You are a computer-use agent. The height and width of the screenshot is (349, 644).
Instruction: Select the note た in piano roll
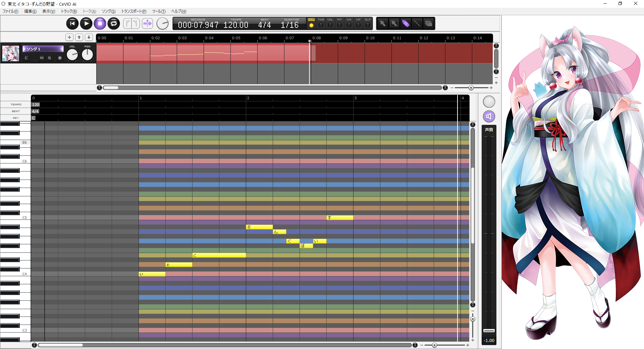(179, 265)
